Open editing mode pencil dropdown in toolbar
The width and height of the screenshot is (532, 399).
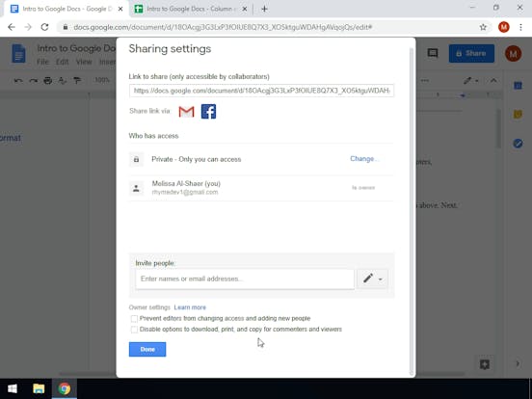(471, 80)
